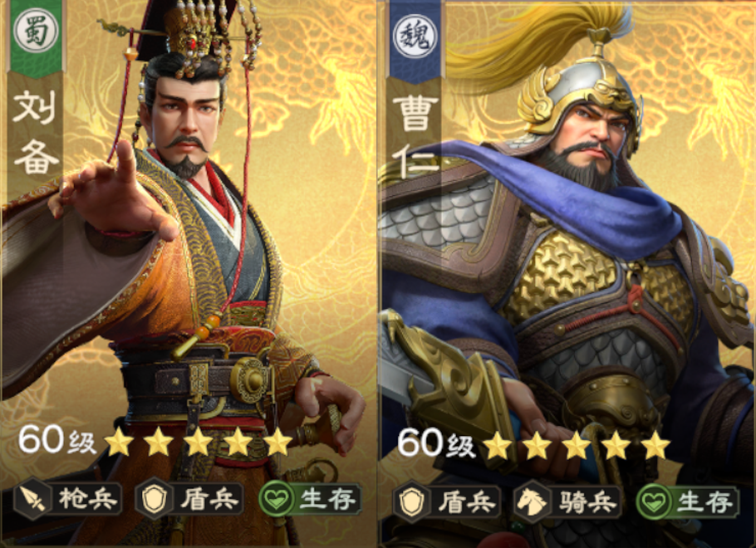Select the 曹仁 name banner
This screenshot has width=756, height=548.
click(415, 135)
